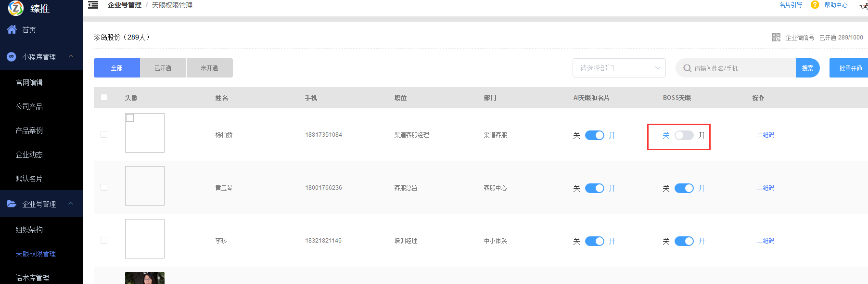This screenshot has height=284, width=868.
Task: Check the select-all checkbox in table header
Action: coord(104,97)
